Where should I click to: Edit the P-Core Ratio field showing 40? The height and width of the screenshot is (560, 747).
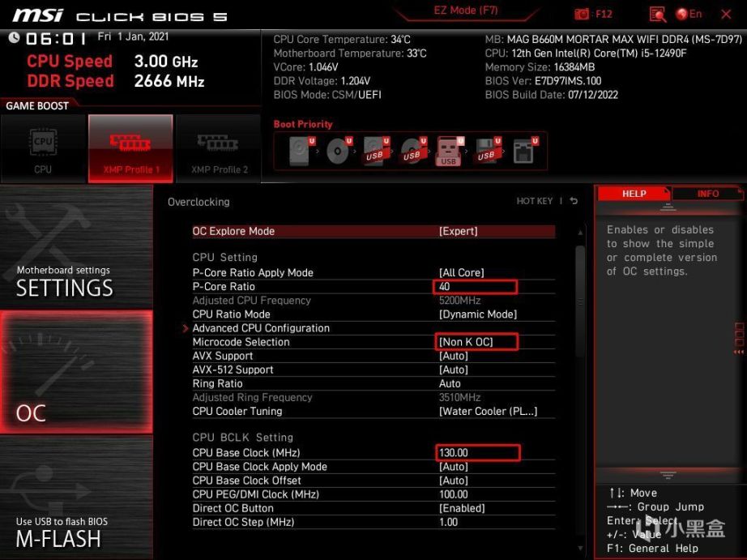pyautogui.click(x=475, y=286)
